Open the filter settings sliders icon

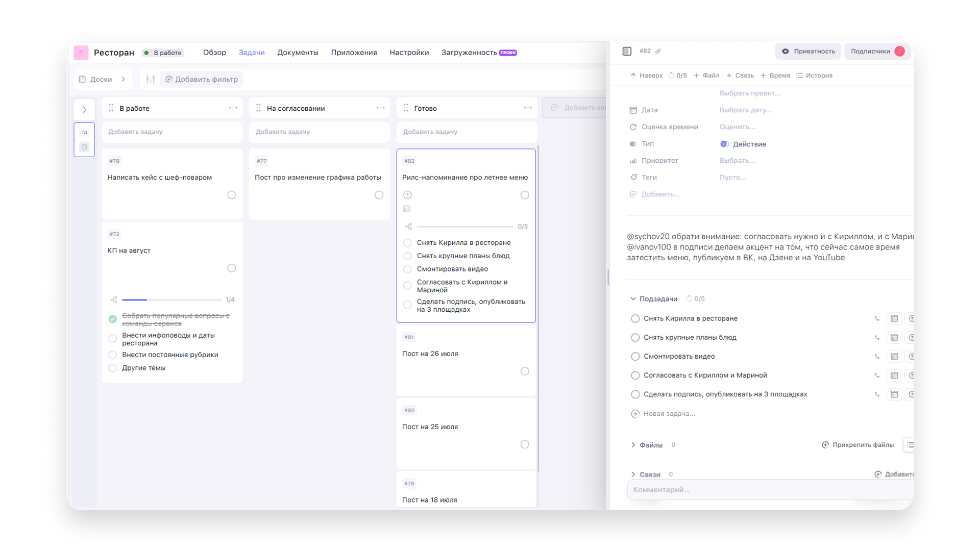point(150,79)
